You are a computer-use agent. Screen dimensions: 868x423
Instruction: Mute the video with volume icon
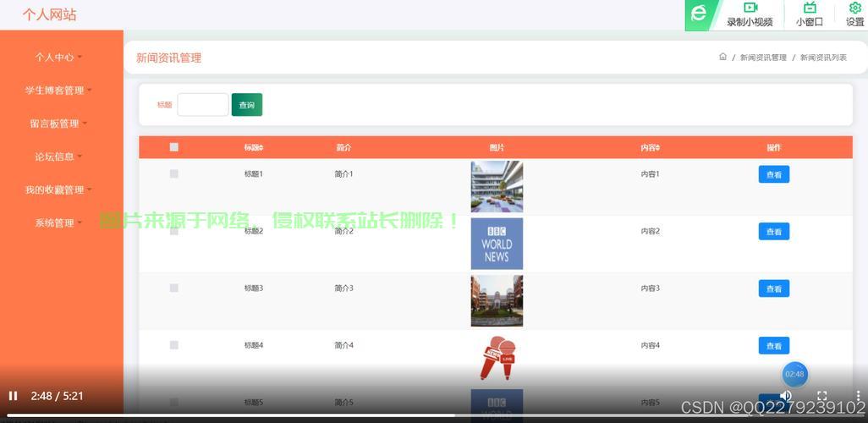click(786, 396)
